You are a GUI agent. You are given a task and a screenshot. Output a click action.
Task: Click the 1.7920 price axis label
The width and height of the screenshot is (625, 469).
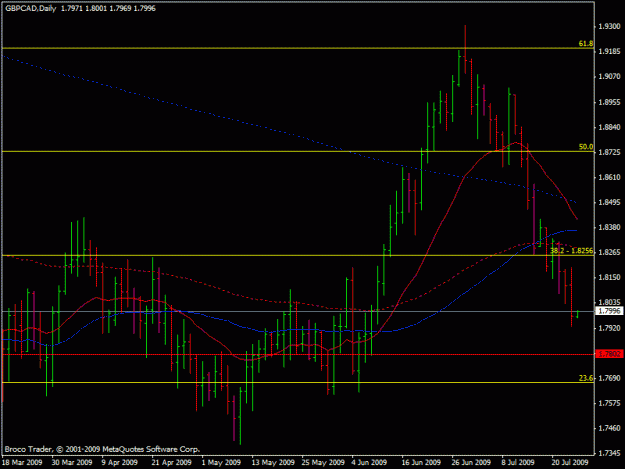pos(609,328)
